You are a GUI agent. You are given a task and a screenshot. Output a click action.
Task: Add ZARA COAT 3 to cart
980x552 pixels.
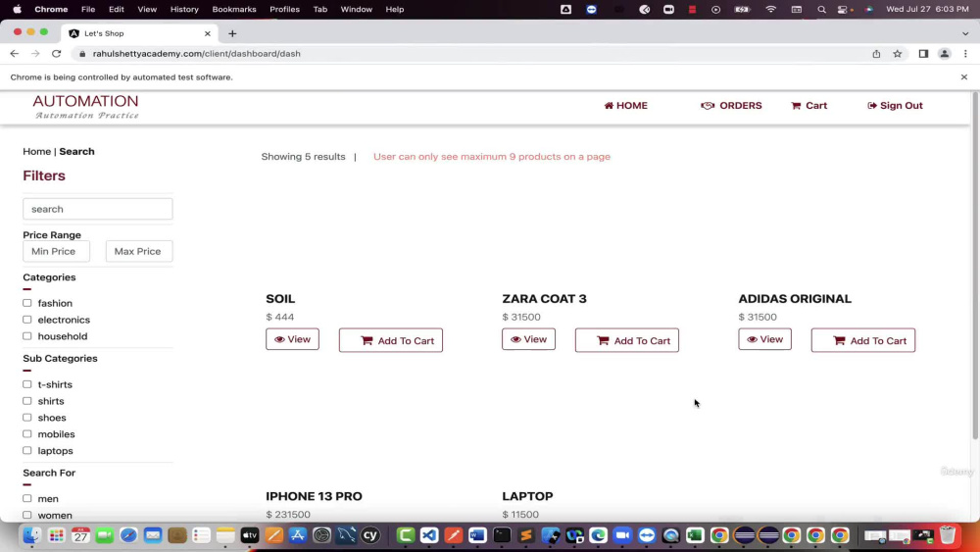pos(627,340)
